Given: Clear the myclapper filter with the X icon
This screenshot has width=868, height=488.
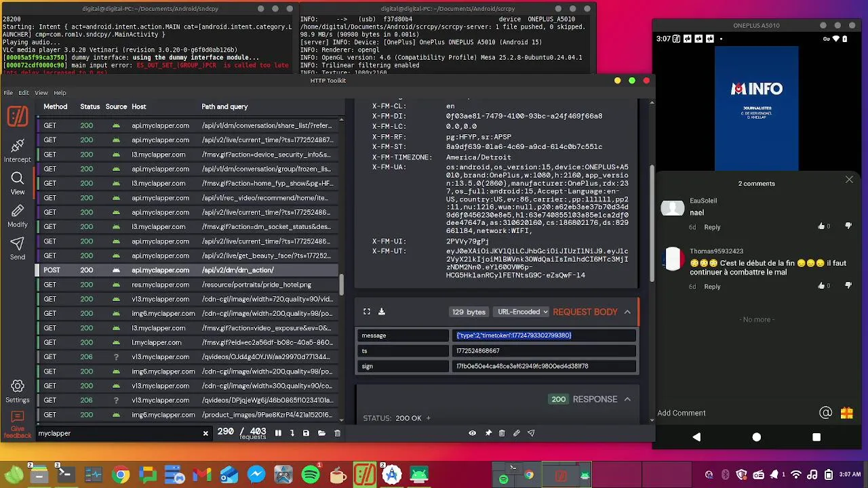Looking at the screenshot, I should pos(205,433).
